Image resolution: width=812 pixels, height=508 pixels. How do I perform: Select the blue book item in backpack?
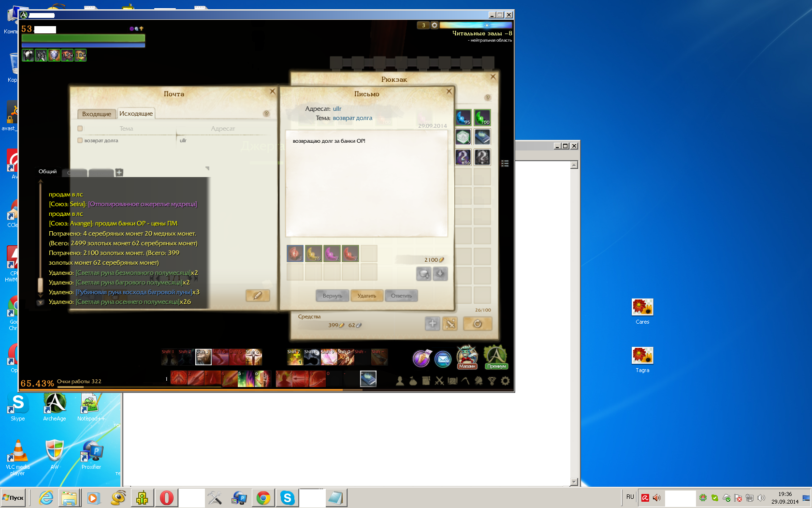[482, 137]
